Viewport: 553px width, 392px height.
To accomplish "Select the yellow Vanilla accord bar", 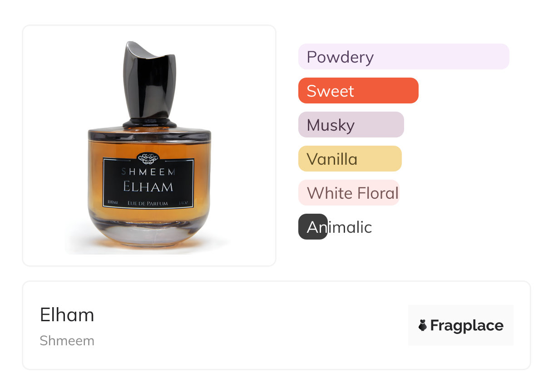I will point(350,159).
